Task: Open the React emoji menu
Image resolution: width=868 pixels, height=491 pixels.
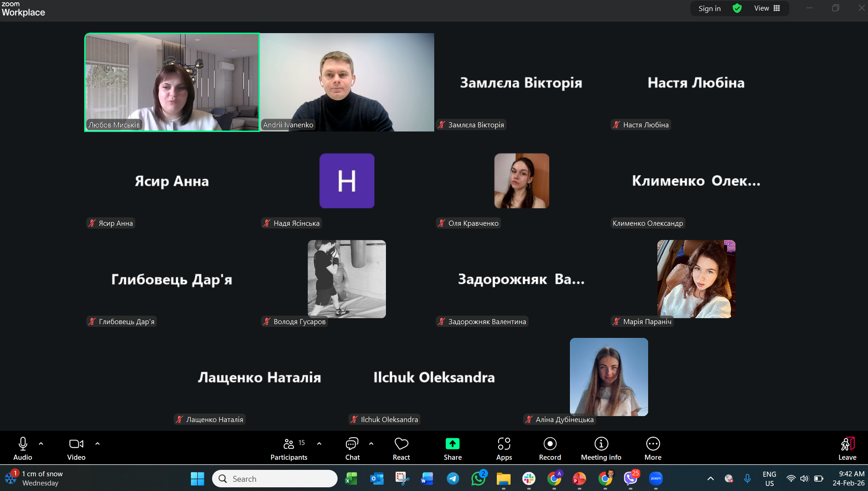Action: point(401,448)
